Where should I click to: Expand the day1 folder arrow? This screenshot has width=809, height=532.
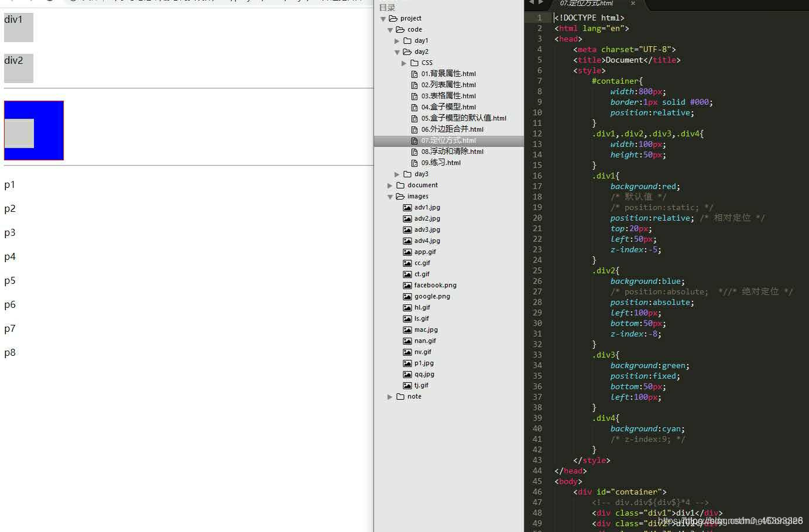click(x=397, y=41)
